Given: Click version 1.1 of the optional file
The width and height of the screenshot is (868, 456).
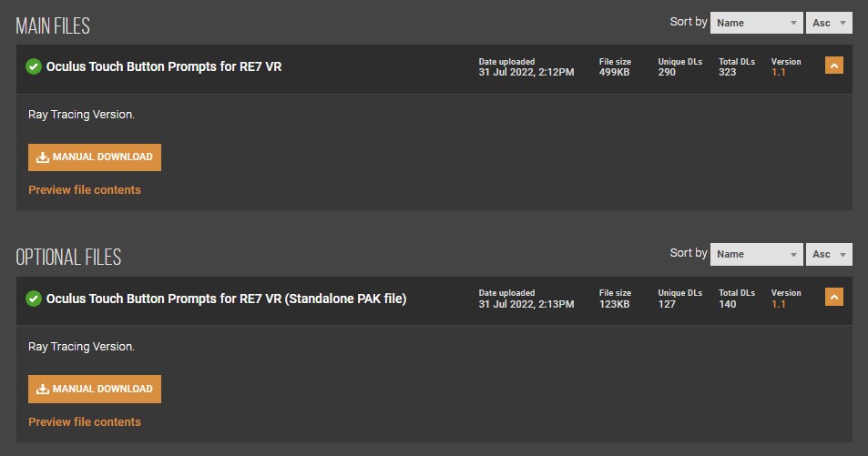Looking at the screenshot, I should pos(778,304).
